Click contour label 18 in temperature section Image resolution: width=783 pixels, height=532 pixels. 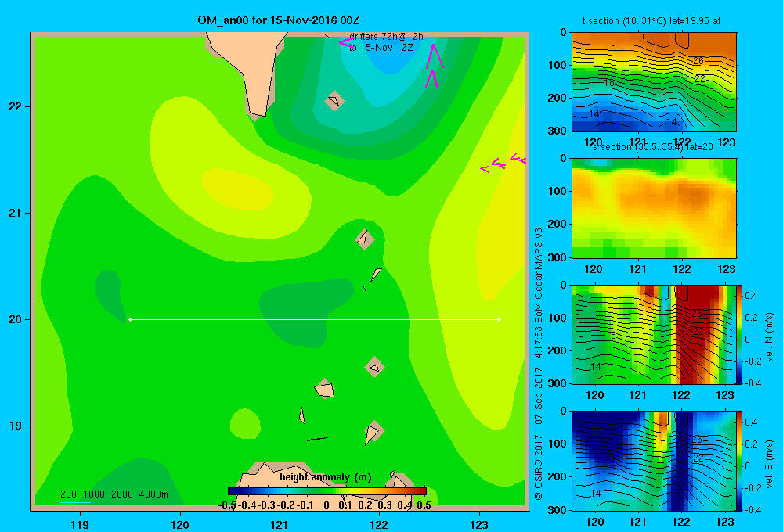608,82
